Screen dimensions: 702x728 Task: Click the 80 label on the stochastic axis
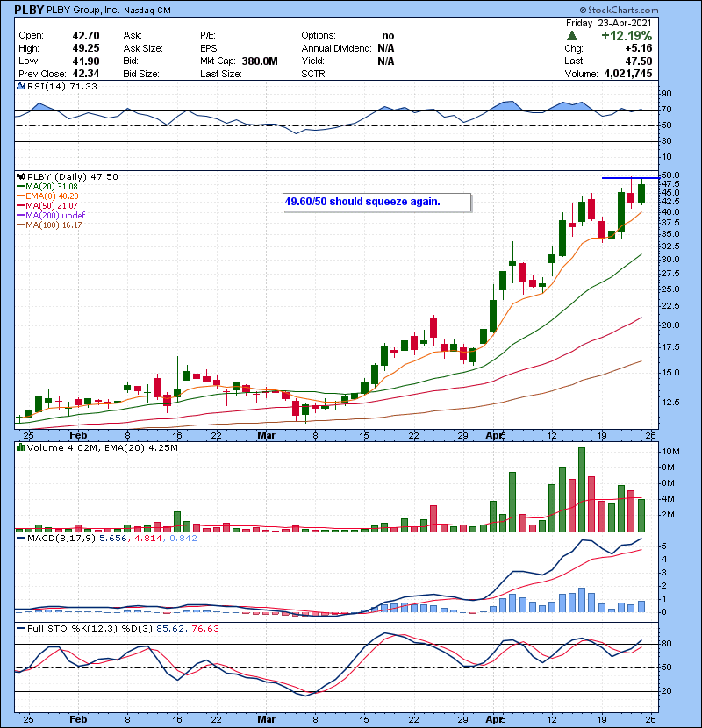[666, 644]
